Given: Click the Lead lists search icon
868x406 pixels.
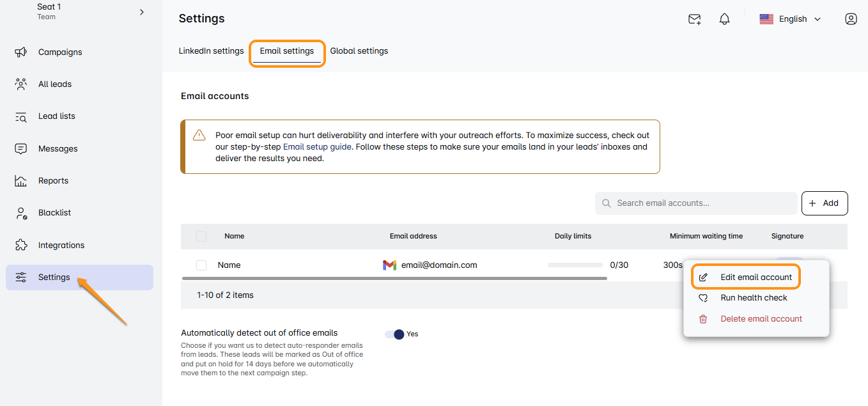Looking at the screenshot, I should click(20, 116).
